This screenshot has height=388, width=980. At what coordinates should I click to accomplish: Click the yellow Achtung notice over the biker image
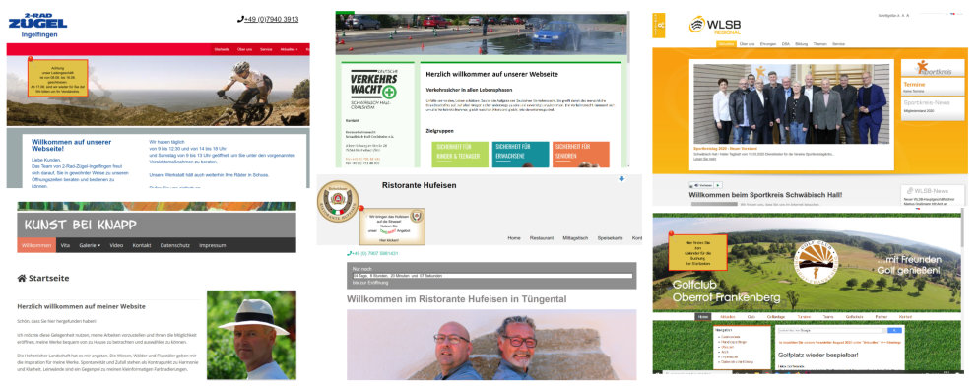pyautogui.click(x=57, y=78)
